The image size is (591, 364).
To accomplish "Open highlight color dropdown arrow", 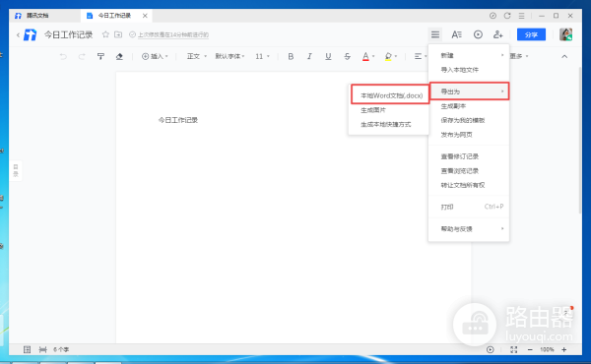I will [x=396, y=56].
